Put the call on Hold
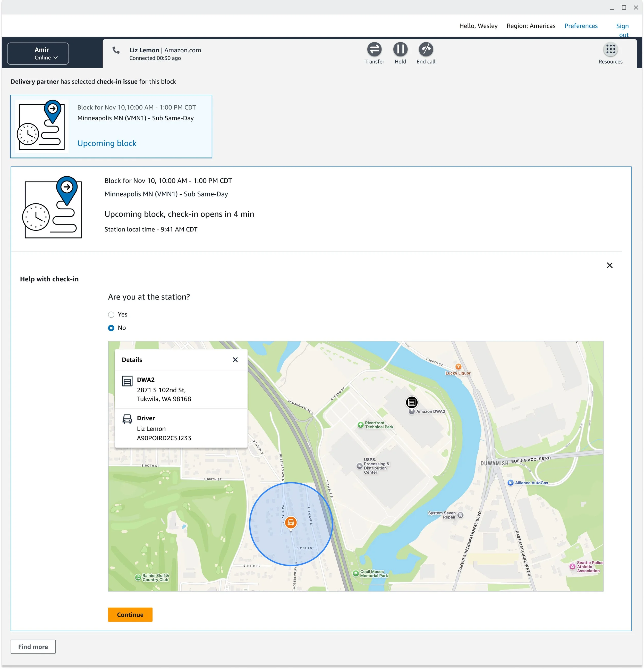 (400, 49)
